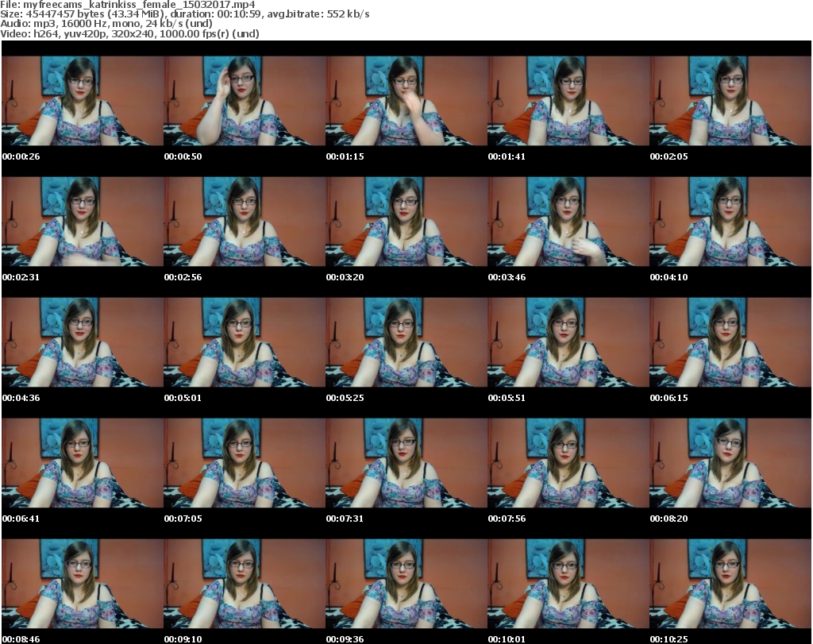
Task: Click the 00:04:10 timestamp label
Action: tap(669, 277)
